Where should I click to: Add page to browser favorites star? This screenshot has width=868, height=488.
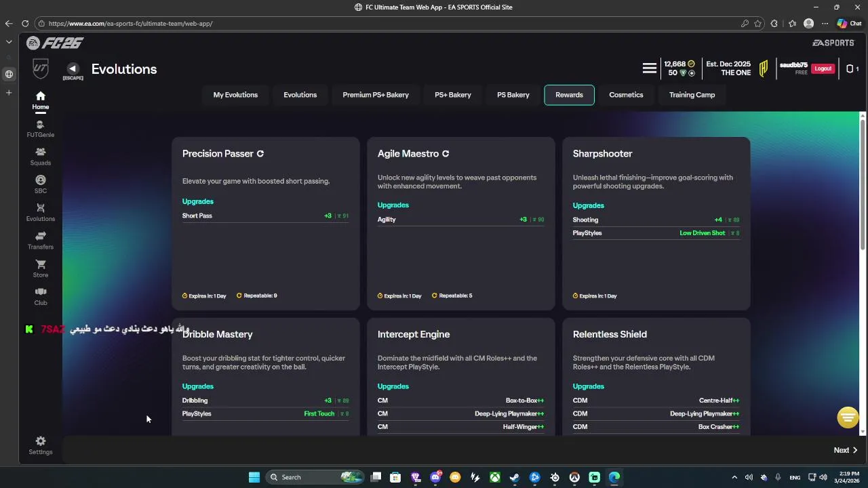coord(759,23)
